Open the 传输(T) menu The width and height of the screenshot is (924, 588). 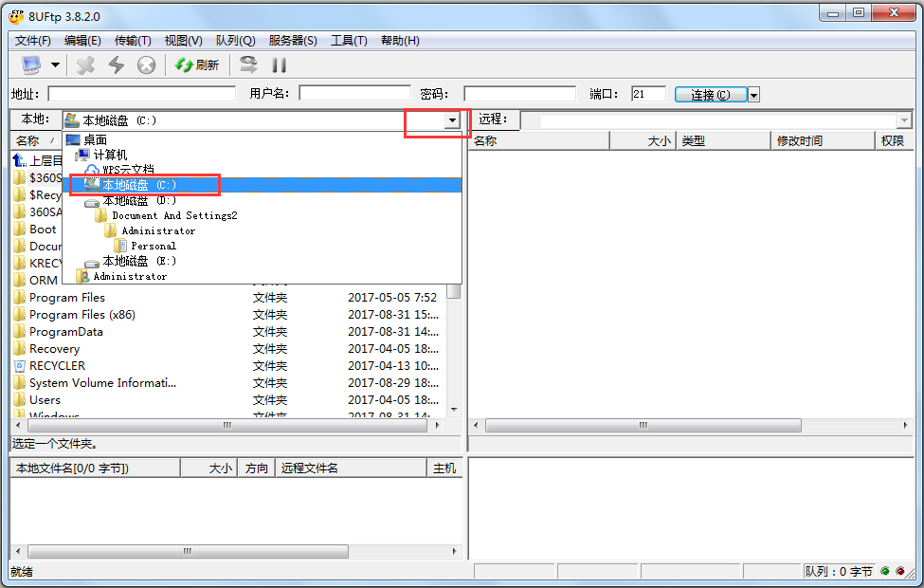(x=133, y=41)
